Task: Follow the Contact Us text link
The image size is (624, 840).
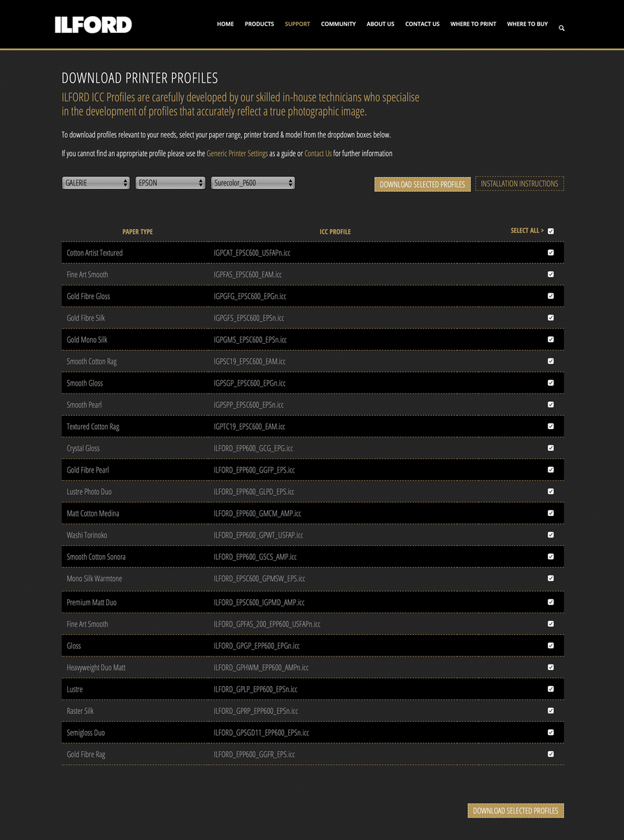Action: coord(318,153)
